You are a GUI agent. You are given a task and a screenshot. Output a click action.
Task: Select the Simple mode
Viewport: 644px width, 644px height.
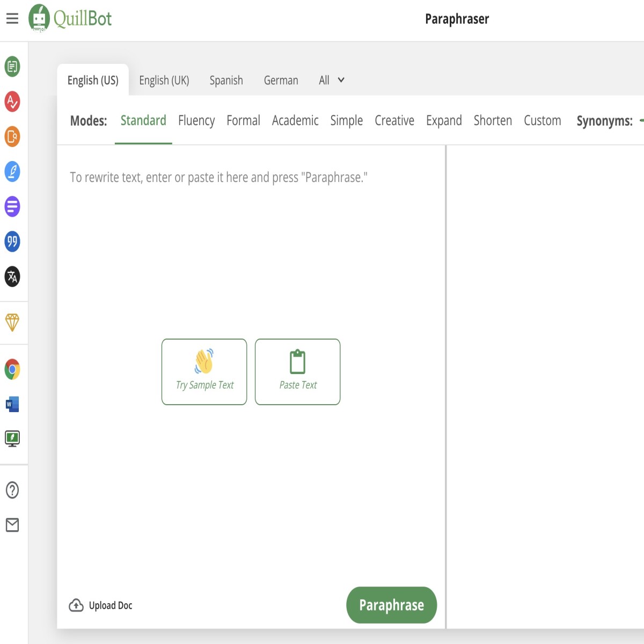click(347, 121)
